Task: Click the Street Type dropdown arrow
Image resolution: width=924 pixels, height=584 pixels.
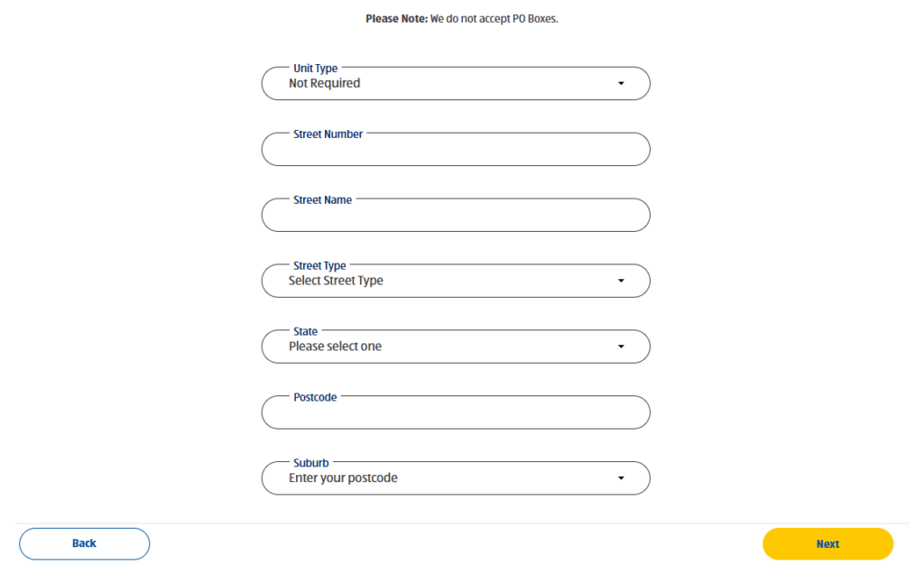Action: 621,281
